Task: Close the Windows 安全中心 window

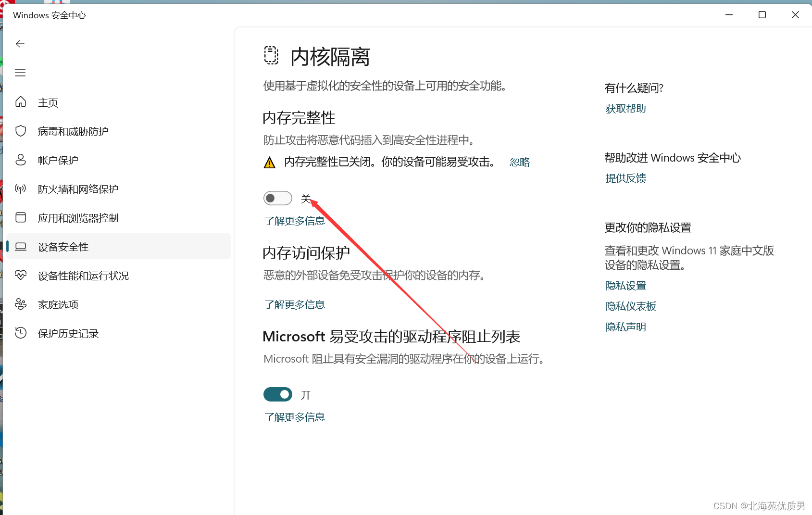Action: click(x=795, y=15)
